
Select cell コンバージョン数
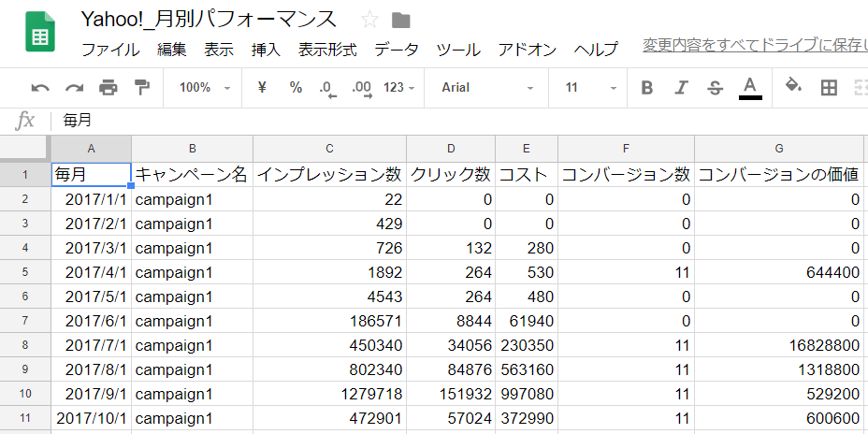[626, 175]
